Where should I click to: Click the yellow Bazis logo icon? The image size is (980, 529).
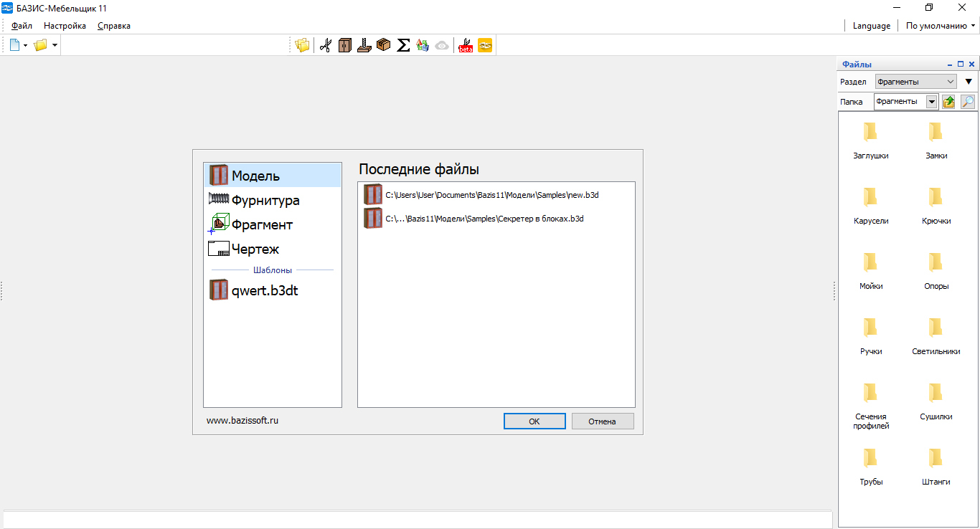click(x=485, y=45)
